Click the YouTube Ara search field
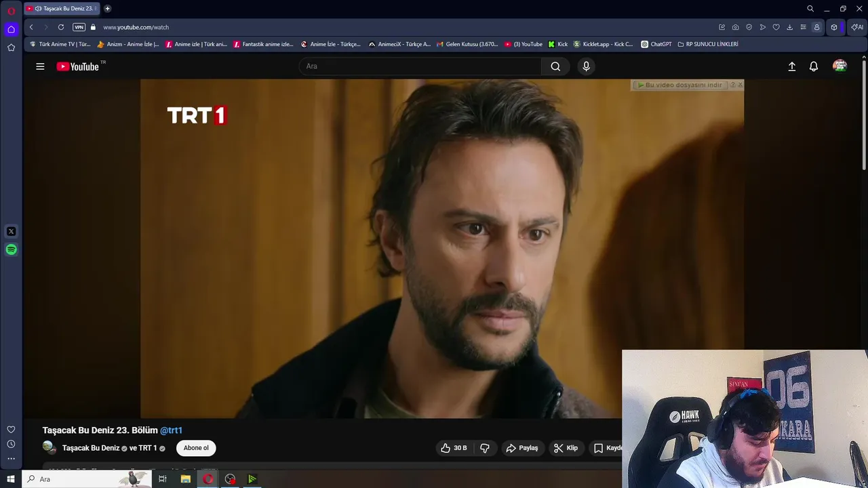The width and height of the screenshot is (868, 488). pos(420,66)
